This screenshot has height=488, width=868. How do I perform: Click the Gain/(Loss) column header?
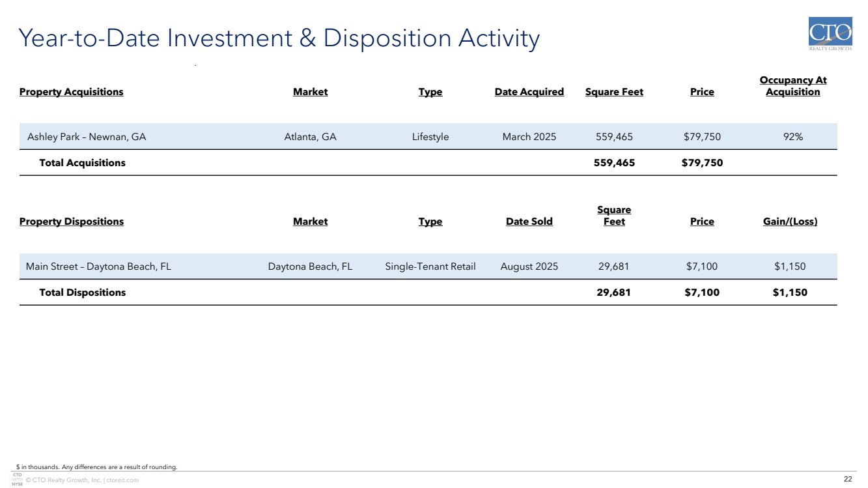click(x=790, y=222)
